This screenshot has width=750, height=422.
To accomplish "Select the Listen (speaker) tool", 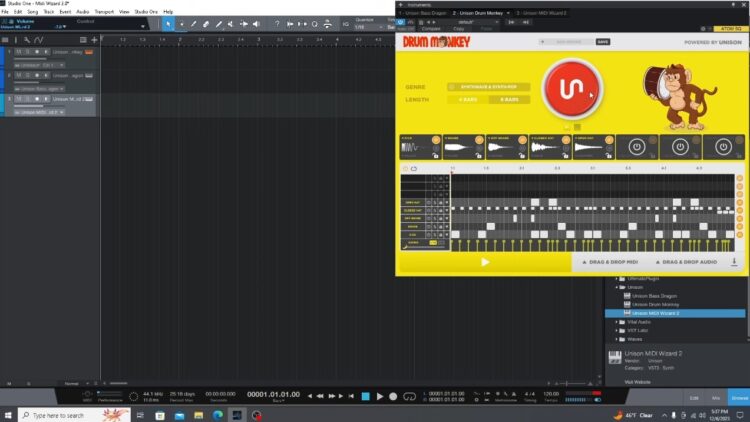I will click(x=256, y=24).
